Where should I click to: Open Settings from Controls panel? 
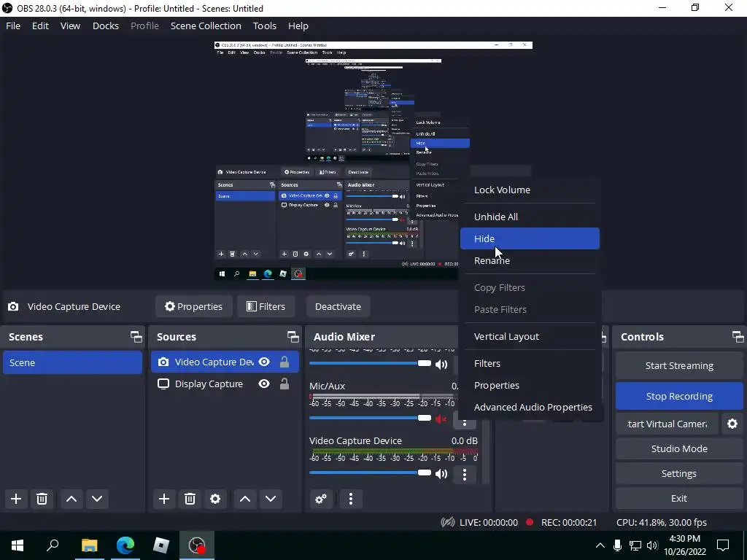point(679,473)
